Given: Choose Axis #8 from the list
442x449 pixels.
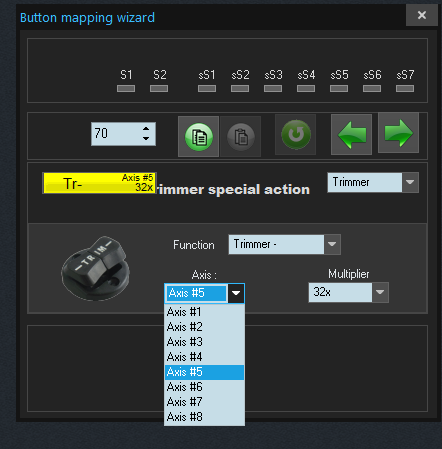Looking at the screenshot, I should [204, 417].
